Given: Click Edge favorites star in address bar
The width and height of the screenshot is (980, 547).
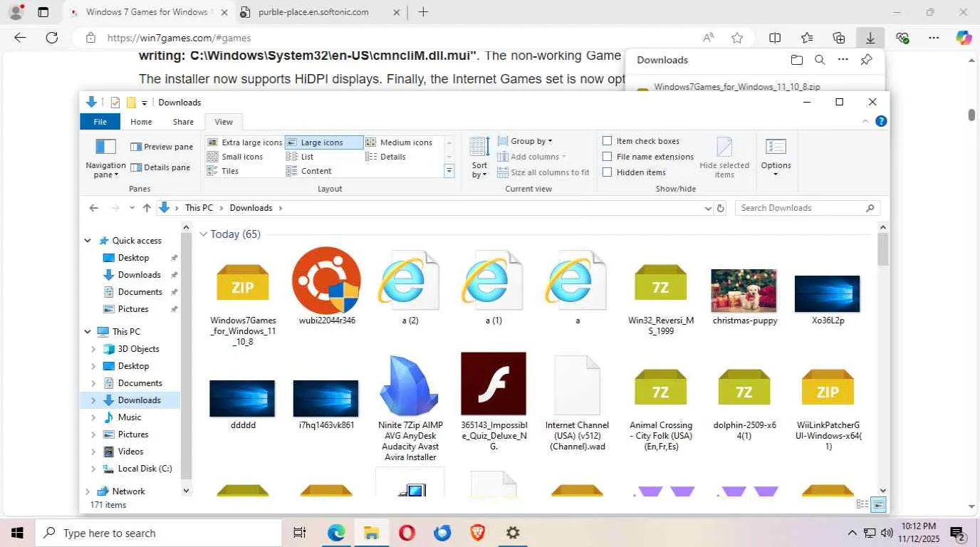Looking at the screenshot, I should click(737, 38).
